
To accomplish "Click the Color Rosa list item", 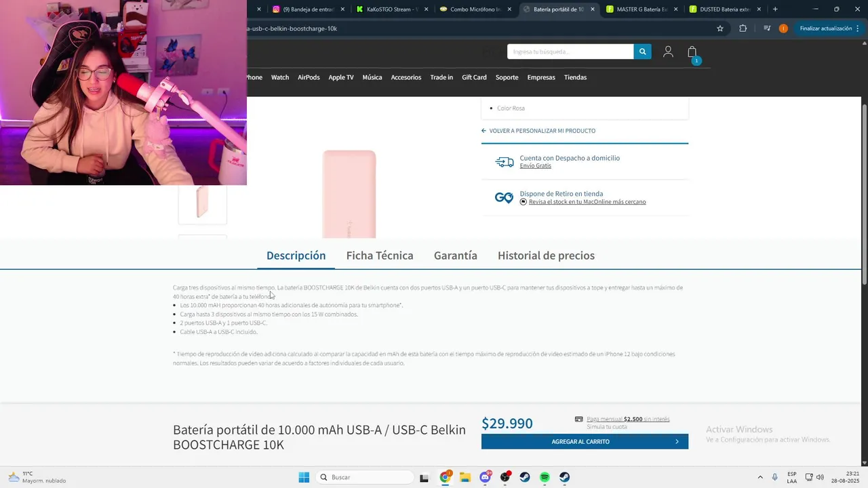I will [511, 108].
